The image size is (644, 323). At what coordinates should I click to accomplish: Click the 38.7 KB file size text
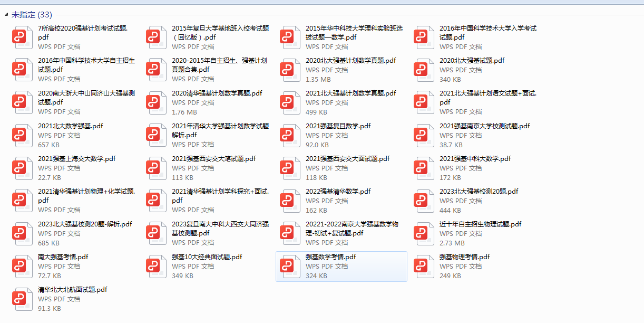451,145
